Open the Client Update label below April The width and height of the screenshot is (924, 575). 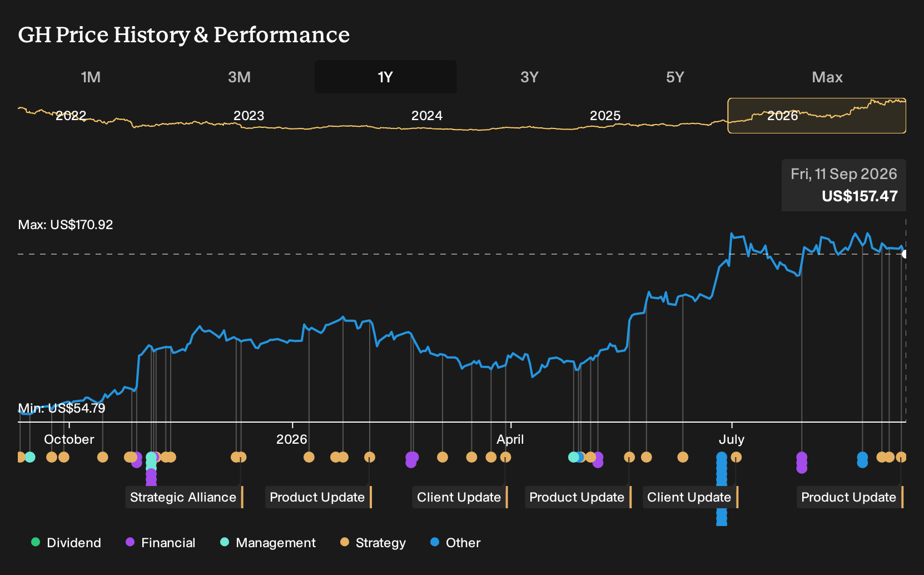tap(460, 497)
